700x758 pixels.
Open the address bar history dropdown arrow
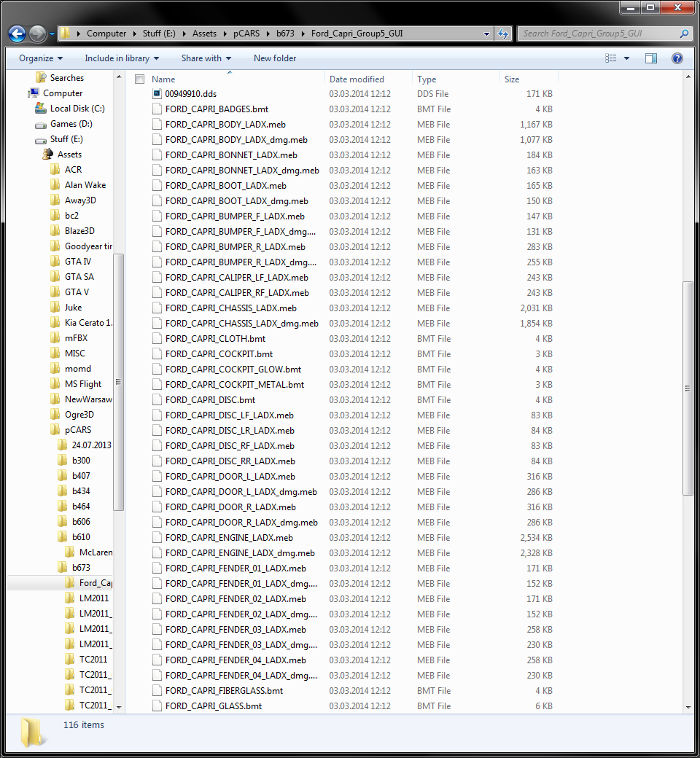(486, 33)
